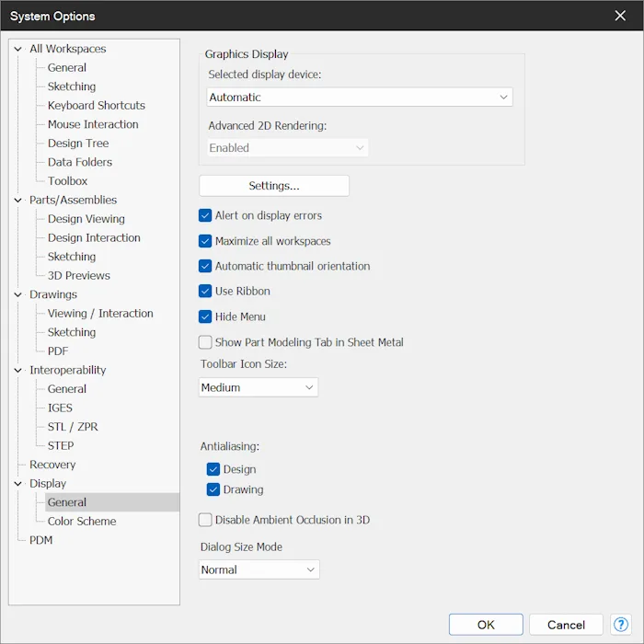Viewport: 644px width, 644px height.
Task: Open the Selected display device dropdown
Action: click(360, 97)
